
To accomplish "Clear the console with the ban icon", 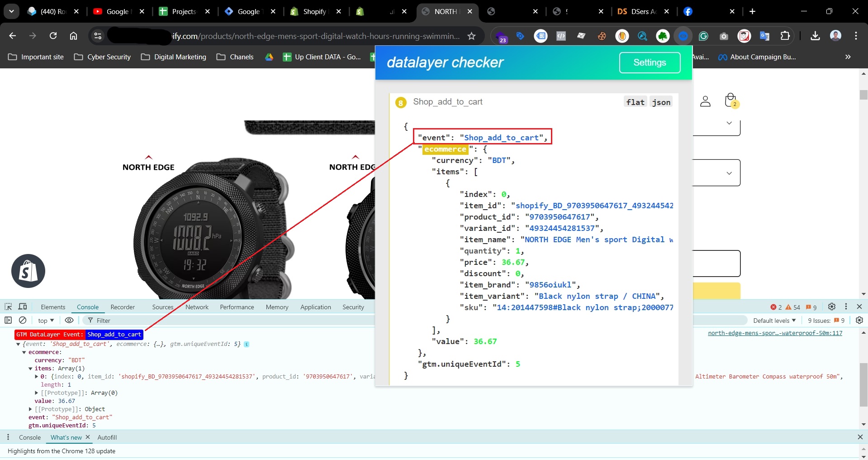I will [23, 320].
